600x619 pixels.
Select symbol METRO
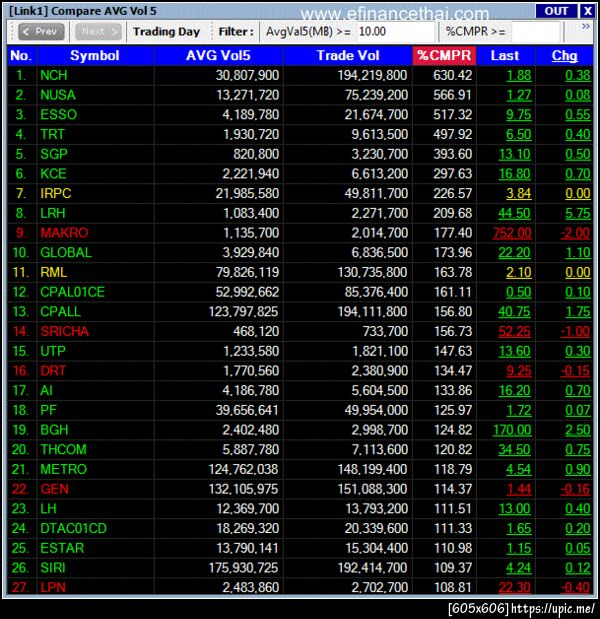[x=63, y=469]
